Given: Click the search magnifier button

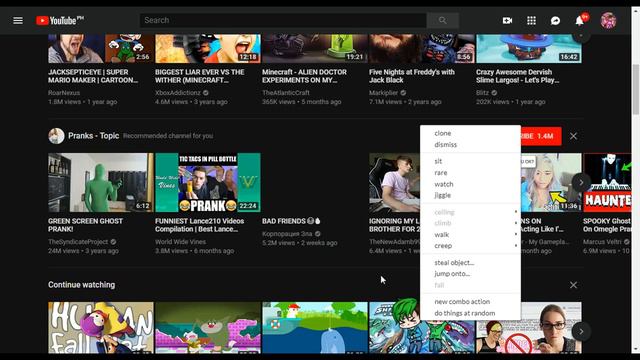Looking at the screenshot, I should coord(442,20).
